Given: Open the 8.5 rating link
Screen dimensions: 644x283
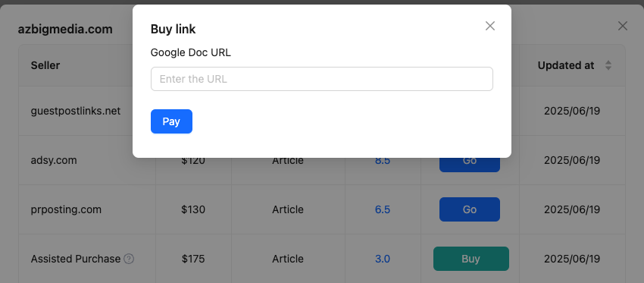Looking at the screenshot, I should point(383,161).
